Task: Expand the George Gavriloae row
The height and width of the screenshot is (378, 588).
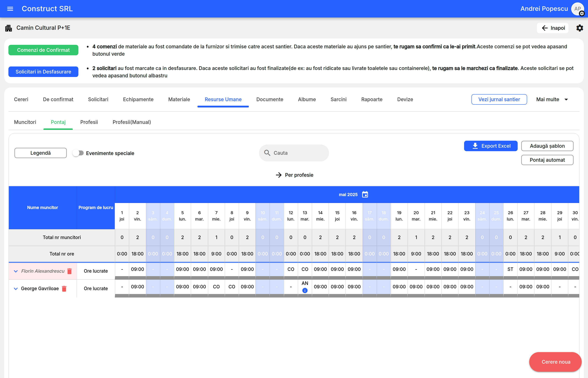Action: click(16, 289)
